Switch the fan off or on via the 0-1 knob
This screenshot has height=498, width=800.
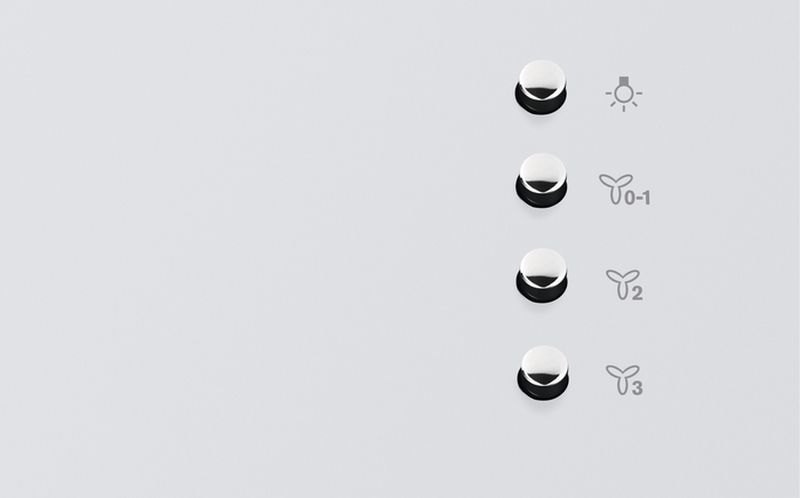pos(541,180)
